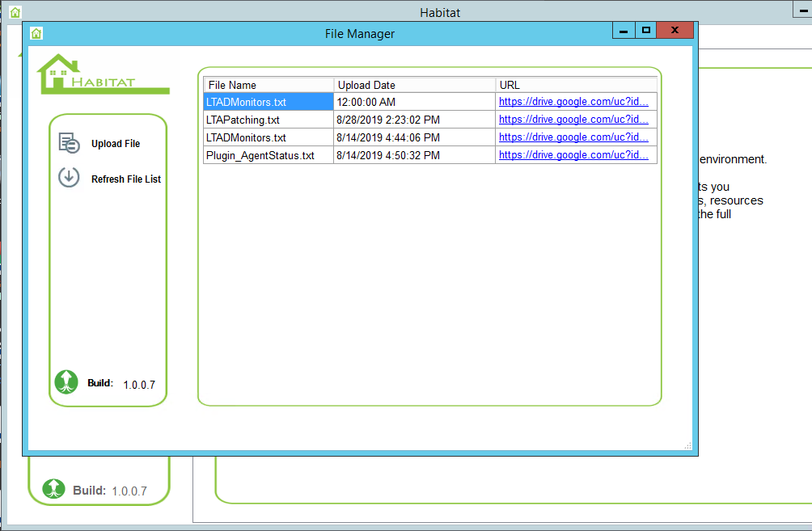Sort by the File Name column header
This screenshot has width=812, height=531.
tap(268, 85)
